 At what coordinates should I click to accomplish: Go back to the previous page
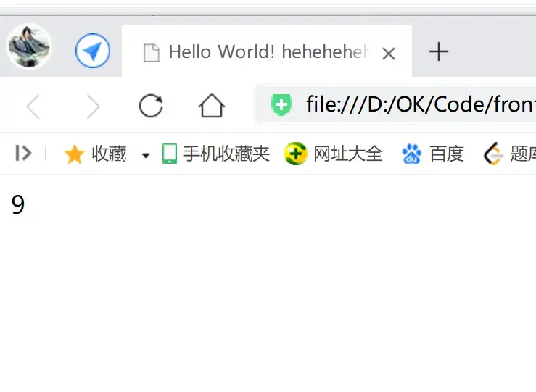(33, 107)
